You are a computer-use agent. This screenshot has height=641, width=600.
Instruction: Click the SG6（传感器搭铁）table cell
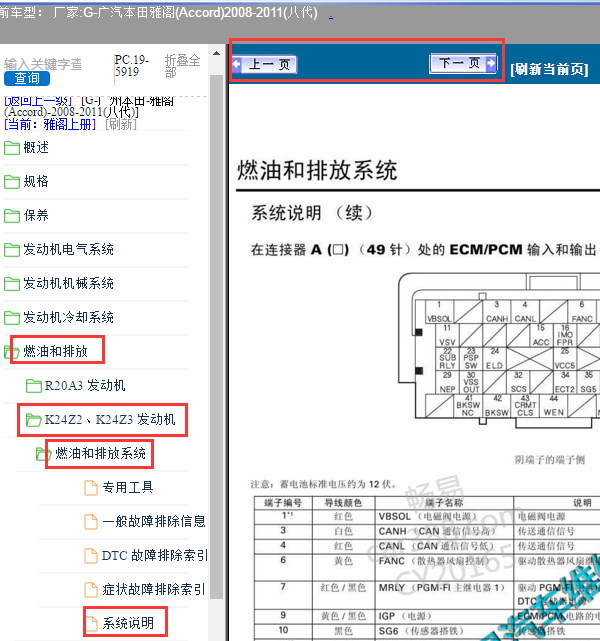click(444, 630)
